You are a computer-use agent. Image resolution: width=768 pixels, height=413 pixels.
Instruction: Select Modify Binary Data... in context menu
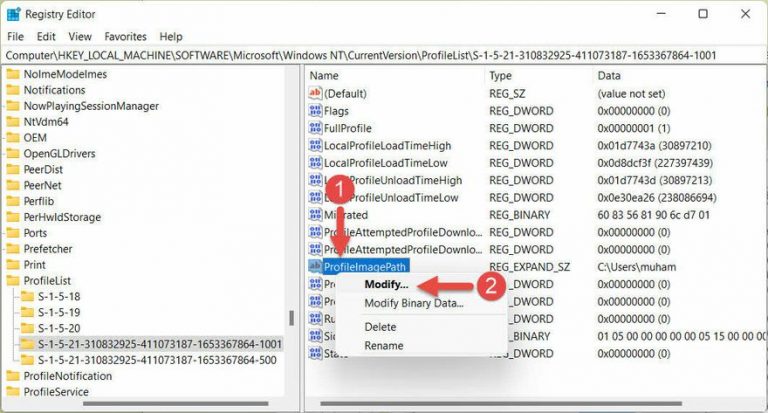[x=413, y=303]
